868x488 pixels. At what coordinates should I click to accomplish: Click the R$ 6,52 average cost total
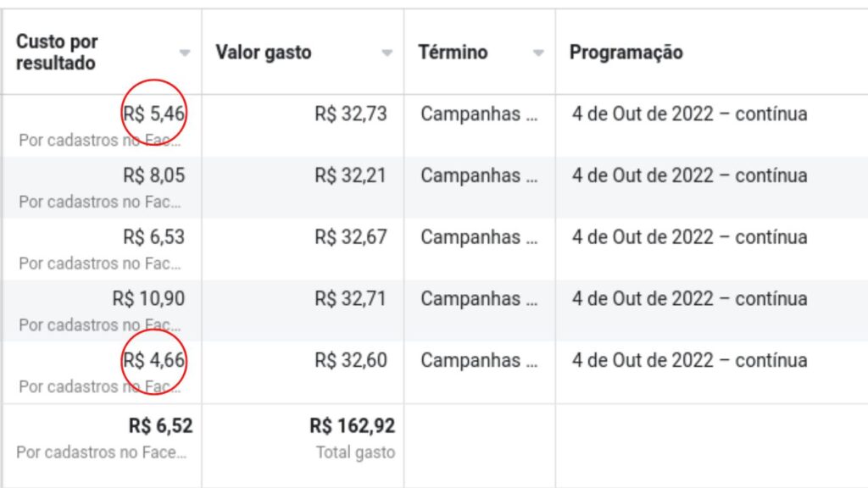[x=161, y=425]
